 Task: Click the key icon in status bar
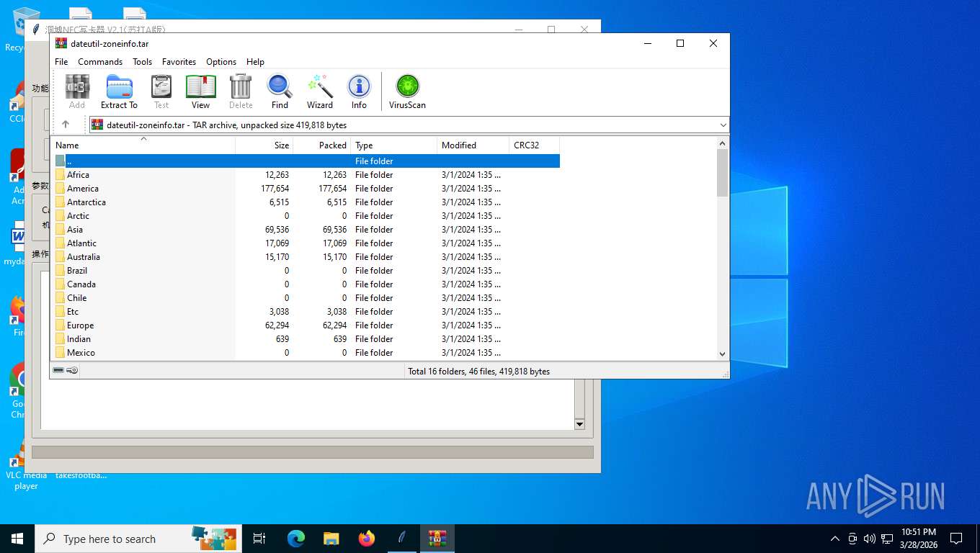(x=72, y=371)
